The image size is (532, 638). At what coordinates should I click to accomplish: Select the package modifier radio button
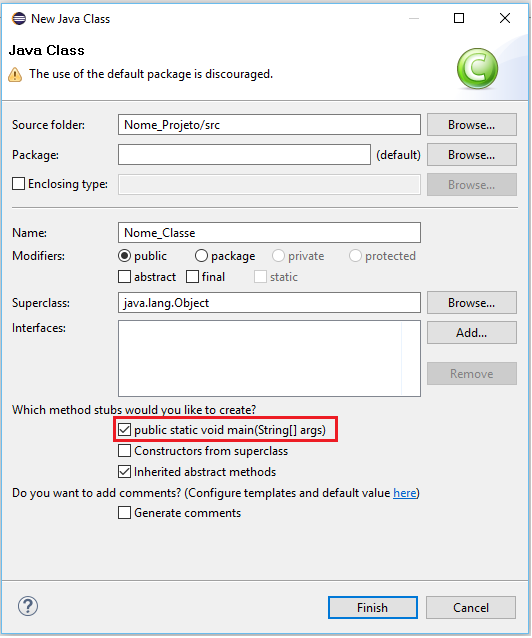pyautogui.click(x=201, y=256)
